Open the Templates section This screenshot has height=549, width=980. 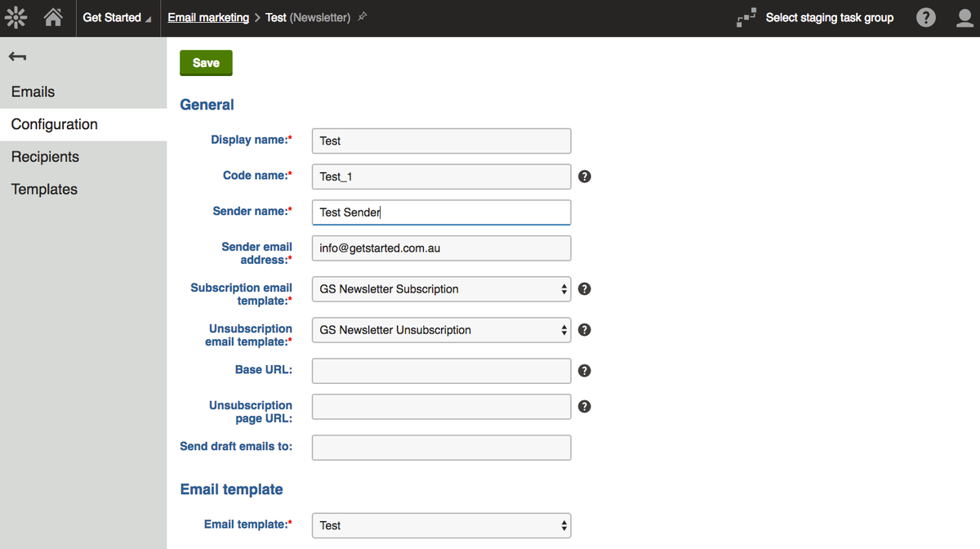(x=43, y=189)
